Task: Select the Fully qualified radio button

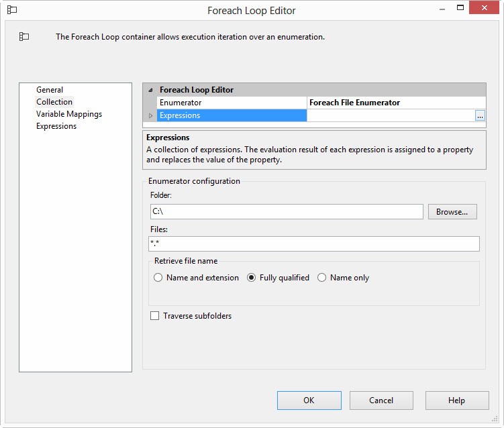Action: pos(252,278)
